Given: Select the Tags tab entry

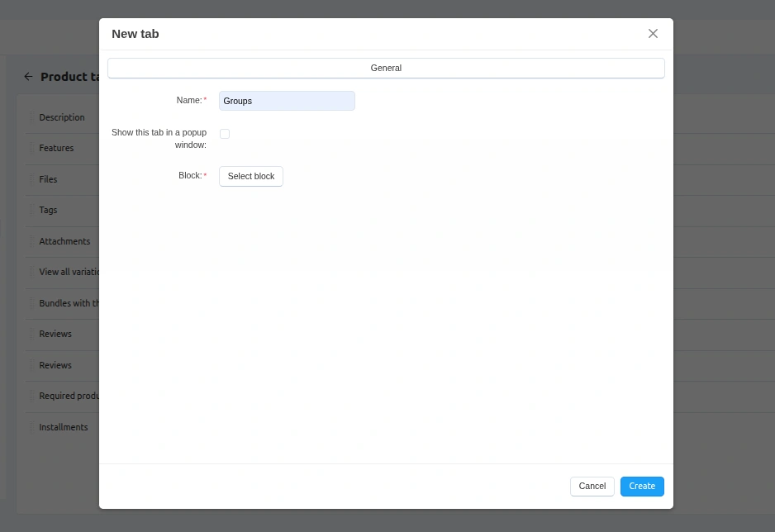Looking at the screenshot, I should [48, 211].
